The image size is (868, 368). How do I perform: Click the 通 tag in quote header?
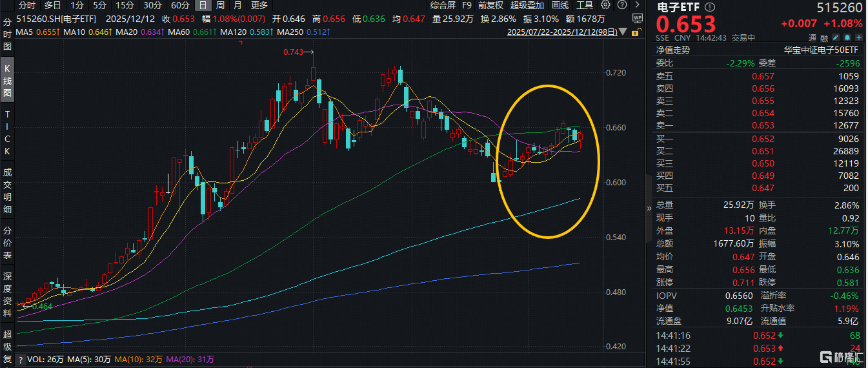tap(813, 38)
